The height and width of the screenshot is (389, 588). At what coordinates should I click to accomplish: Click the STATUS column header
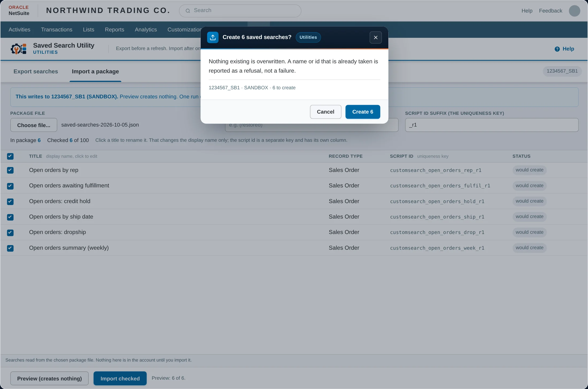(x=521, y=156)
